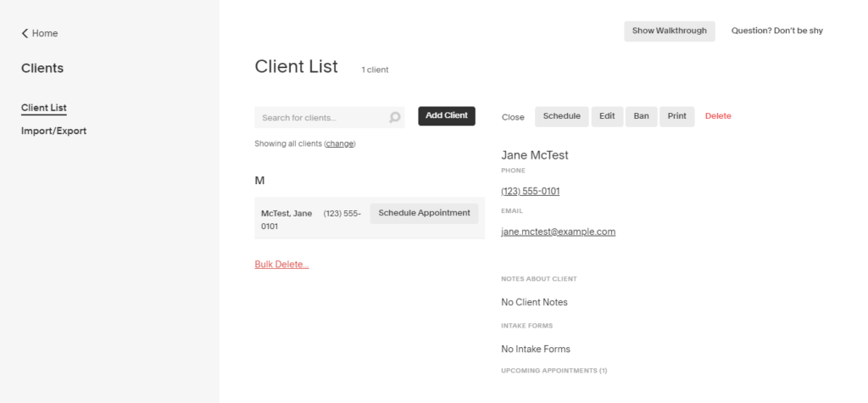
Task: Click Schedule Appointment for McTest, Jane
Action: pos(425,214)
